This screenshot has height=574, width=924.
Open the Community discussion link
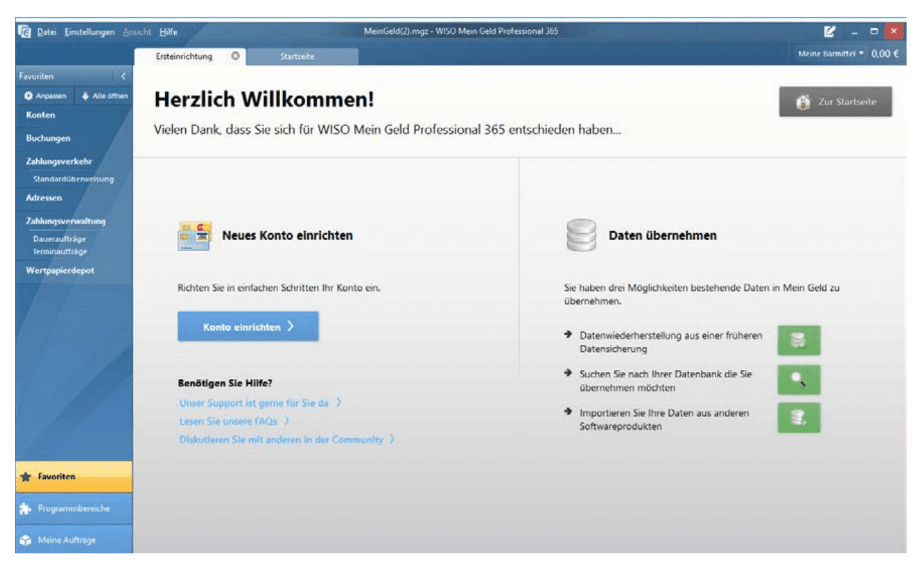[281, 440]
